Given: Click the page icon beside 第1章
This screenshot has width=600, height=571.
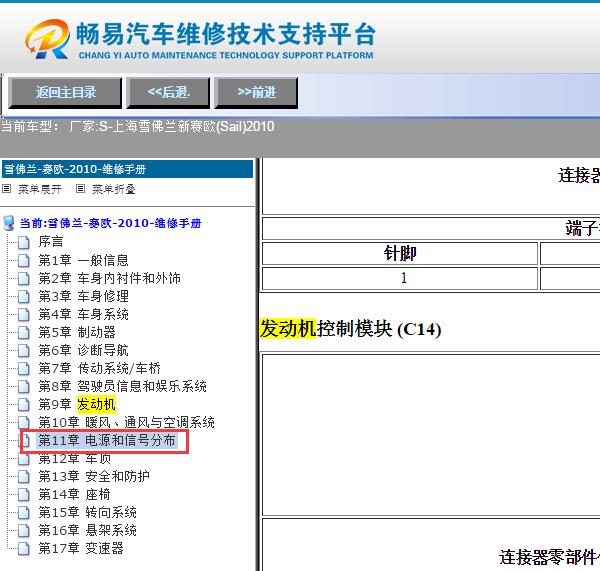Looking at the screenshot, I should (24, 260).
